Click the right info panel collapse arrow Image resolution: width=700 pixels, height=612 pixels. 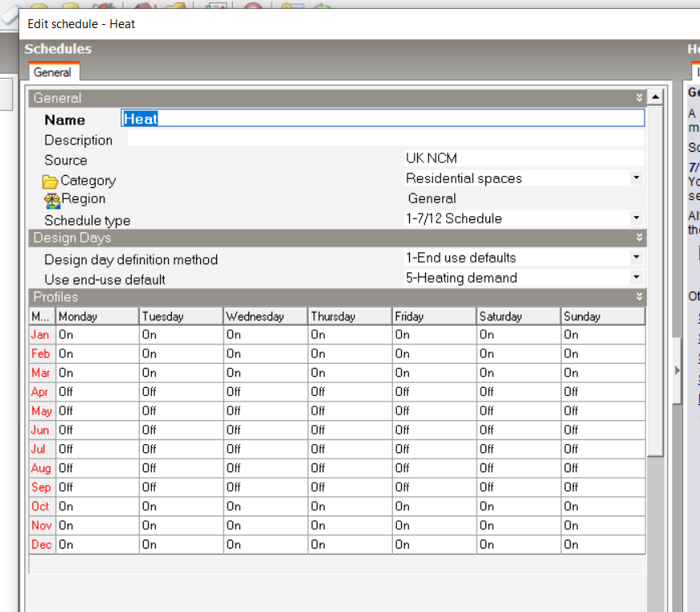[677, 370]
